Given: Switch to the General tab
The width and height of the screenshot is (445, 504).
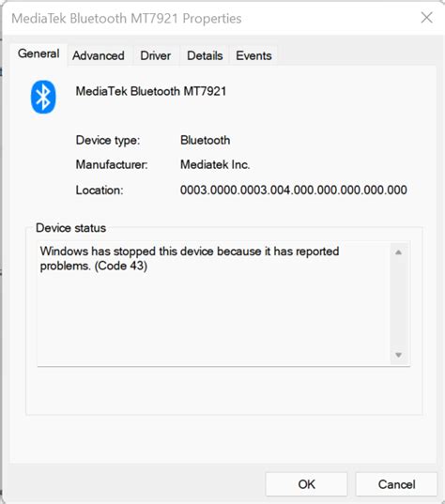Looking at the screenshot, I should [38, 53].
